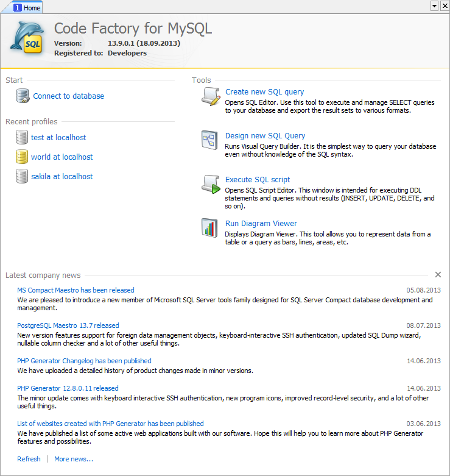Click the Create new SQL query scroll icon
This screenshot has height=476, width=450.
[211, 96]
